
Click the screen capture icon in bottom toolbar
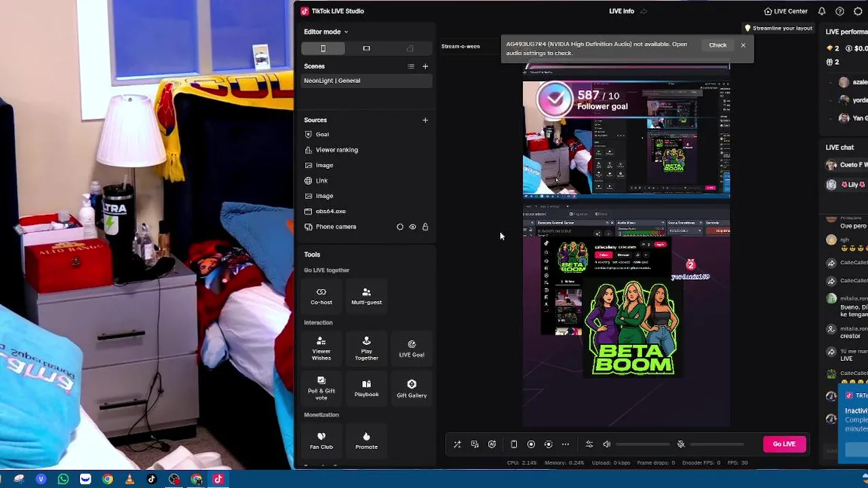475,445
